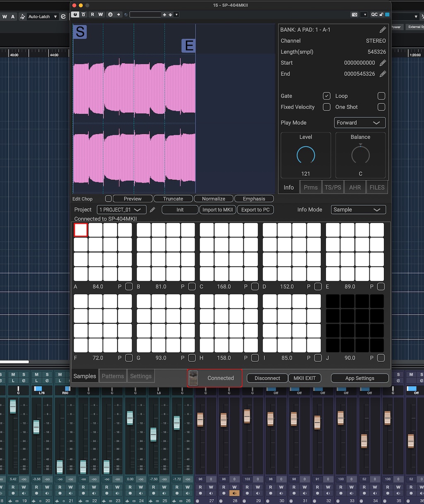The image size is (424, 504).
Task: Click the e edit-channel icon beside Auto-Latch
Action: click(63, 17)
